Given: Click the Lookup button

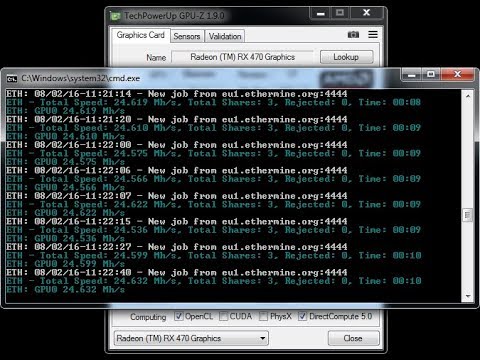Looking at the screenshot, I should pyautogui.click(x=346, y=57).
